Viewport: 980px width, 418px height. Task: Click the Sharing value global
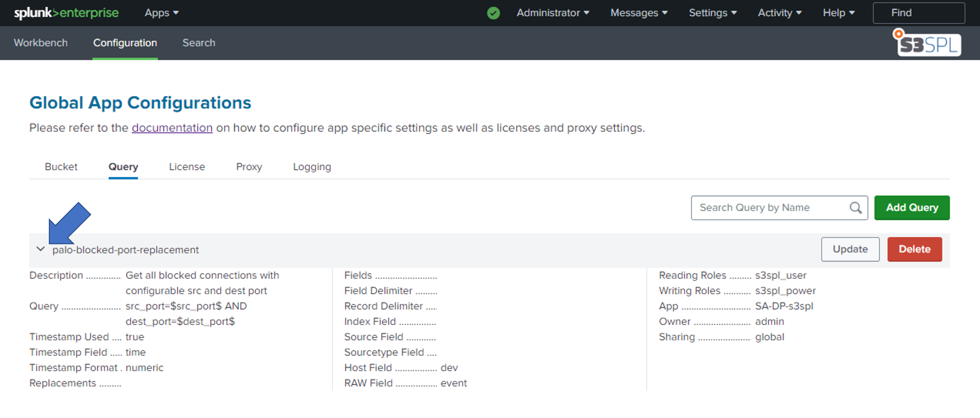click(x=770, y=337)
